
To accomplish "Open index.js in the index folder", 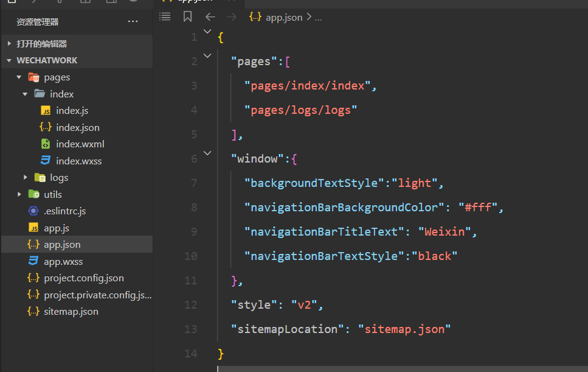I will [x=72, y=111].
